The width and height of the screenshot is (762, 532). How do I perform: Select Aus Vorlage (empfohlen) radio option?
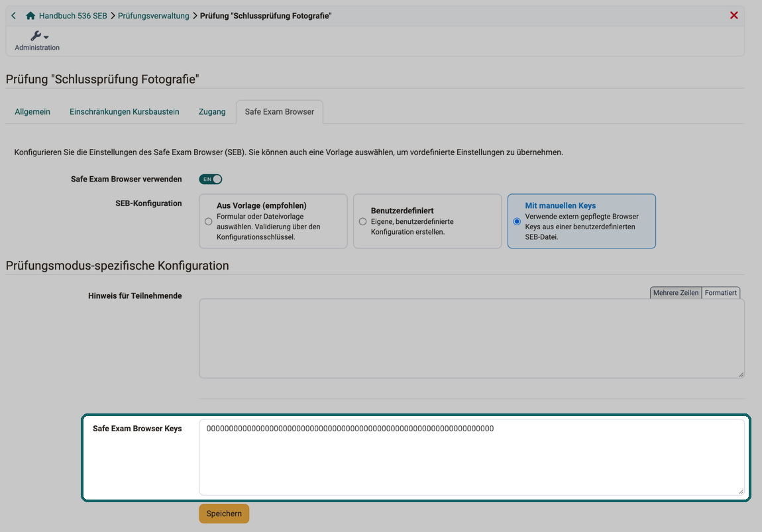click(x=209, y=221)
